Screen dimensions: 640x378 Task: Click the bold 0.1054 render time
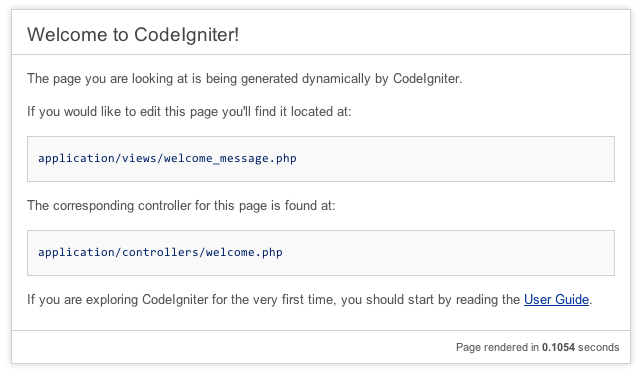pyautogui.click(x=558, y=347)
